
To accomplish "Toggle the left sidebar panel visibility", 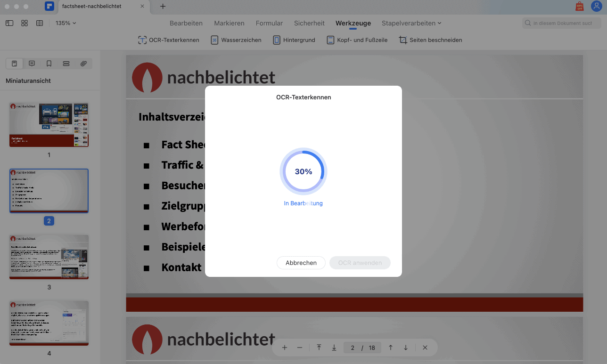I will point(9,23).
